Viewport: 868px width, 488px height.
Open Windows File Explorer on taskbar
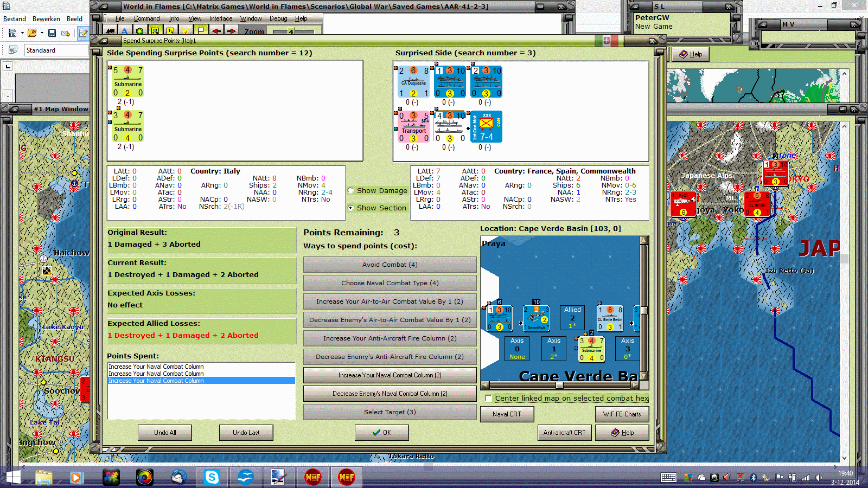coord(43,477)
